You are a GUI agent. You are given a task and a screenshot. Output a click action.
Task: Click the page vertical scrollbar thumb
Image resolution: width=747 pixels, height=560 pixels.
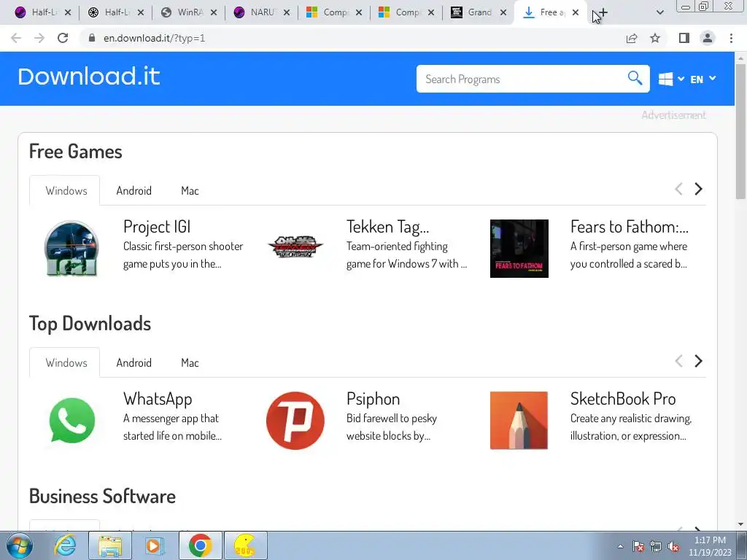740,131
